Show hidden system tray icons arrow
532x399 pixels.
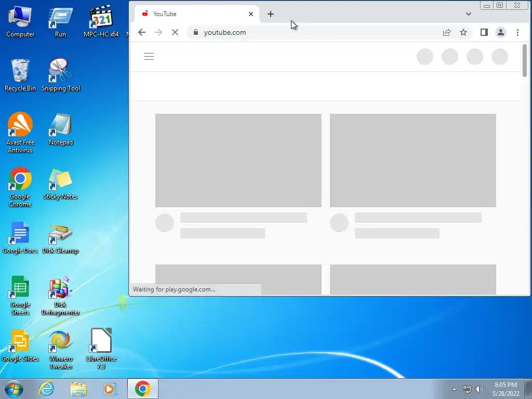coord(454,389)
